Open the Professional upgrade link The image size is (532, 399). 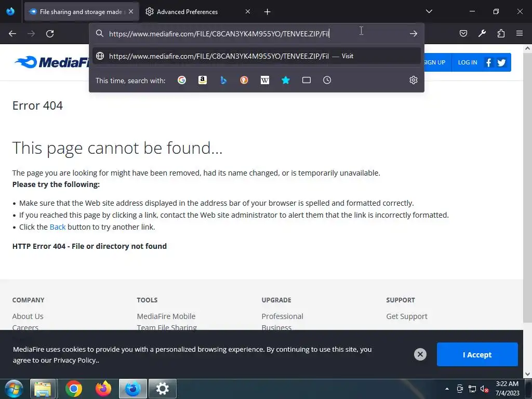coord(282,316)
